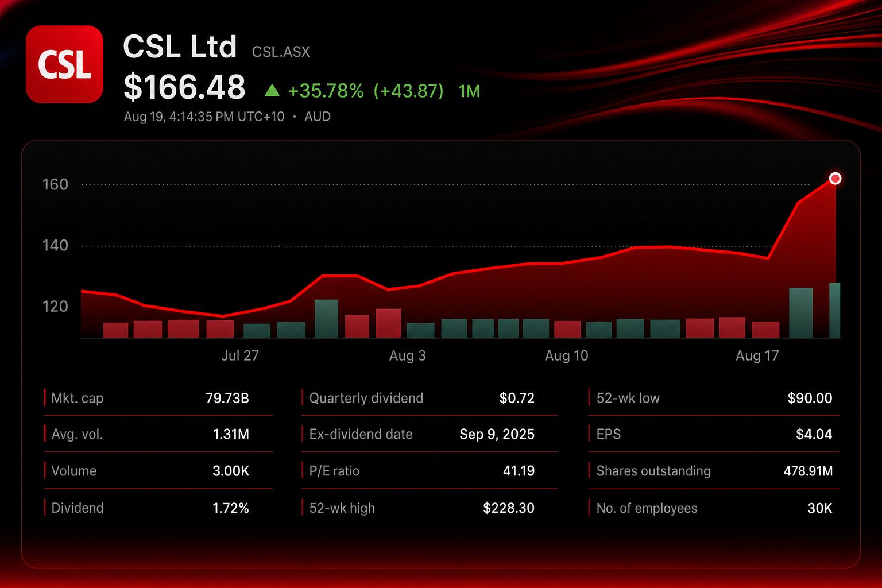Click the 1.72% dividend value
Screen dimensions: 882x588
click(231, 508)
